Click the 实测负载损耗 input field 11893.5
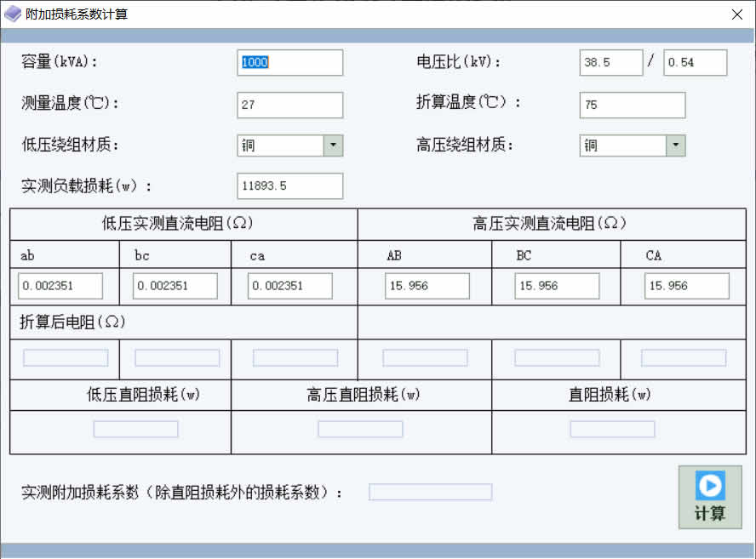 tap(289, 185)
